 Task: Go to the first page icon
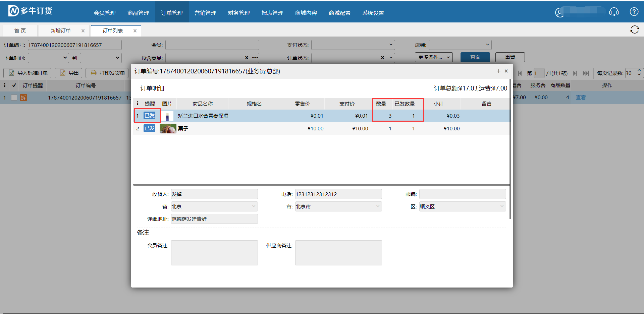coord(520,73)
